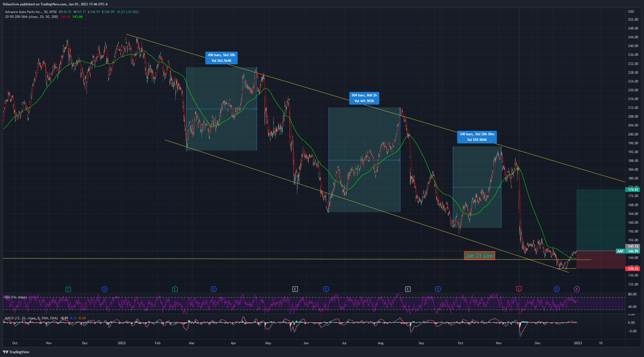Screen dimensions: 644x357
Task: Click the '504 bars, 60d 2h' measurement label
Action: click(364, 98)
